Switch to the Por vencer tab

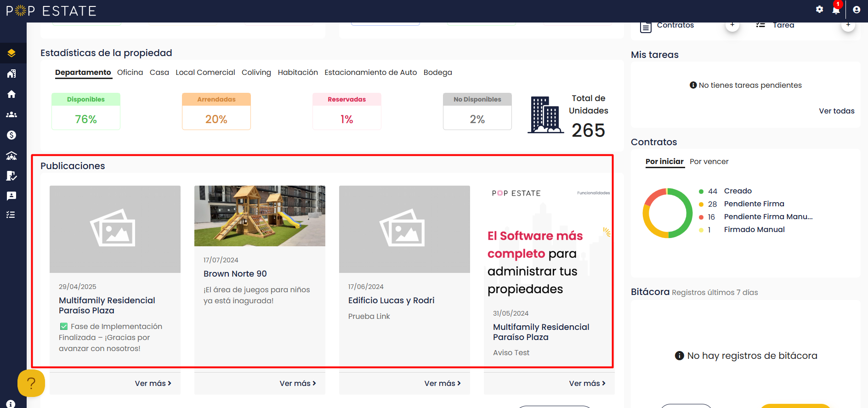(x=709, y=161)
